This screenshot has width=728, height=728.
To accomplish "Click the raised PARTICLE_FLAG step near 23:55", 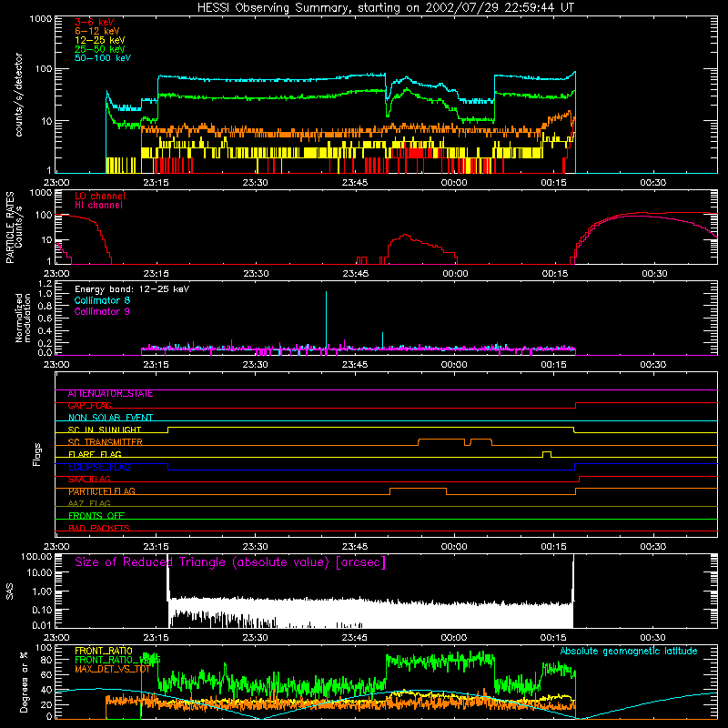I will [x=419, y=490].
